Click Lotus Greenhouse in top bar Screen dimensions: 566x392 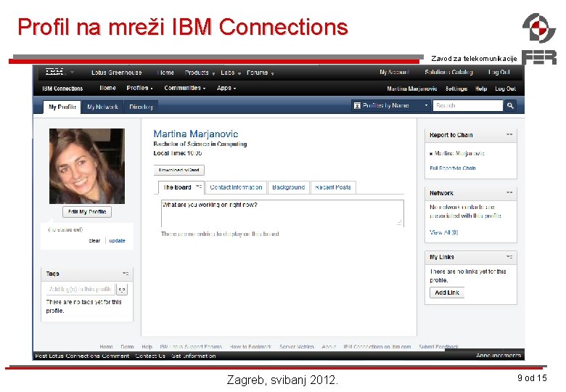pos(117,73)
